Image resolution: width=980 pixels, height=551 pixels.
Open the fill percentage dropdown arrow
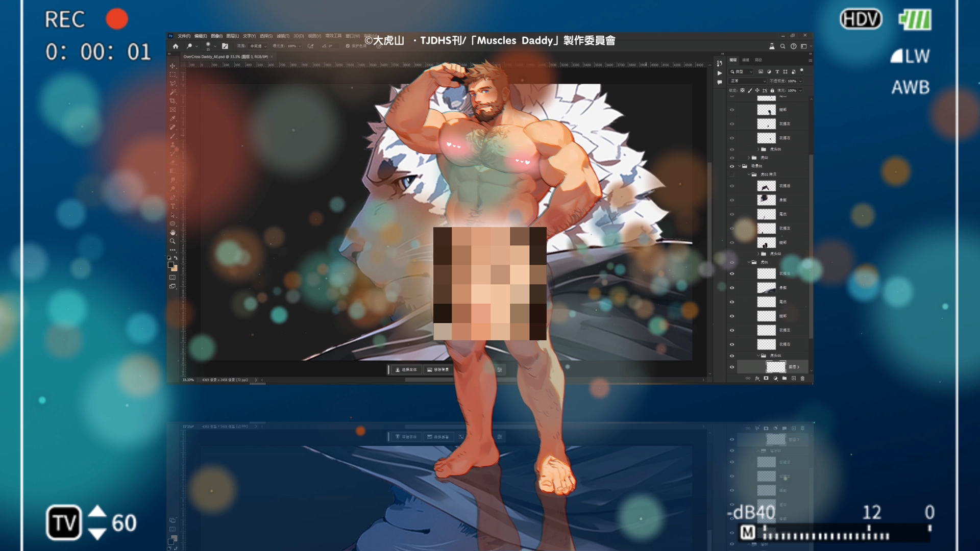(x=800, y=90)
